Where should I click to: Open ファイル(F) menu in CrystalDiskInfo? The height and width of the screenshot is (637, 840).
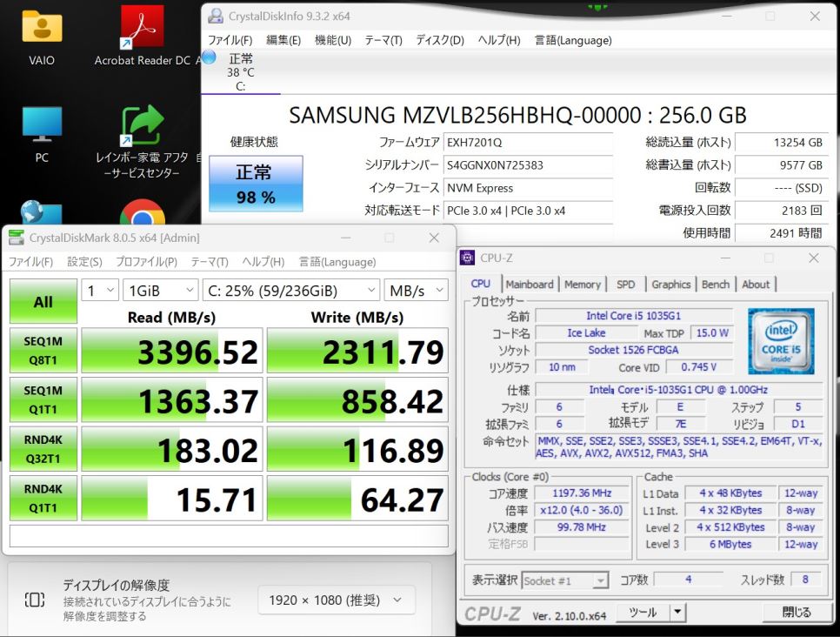point(230,40)
